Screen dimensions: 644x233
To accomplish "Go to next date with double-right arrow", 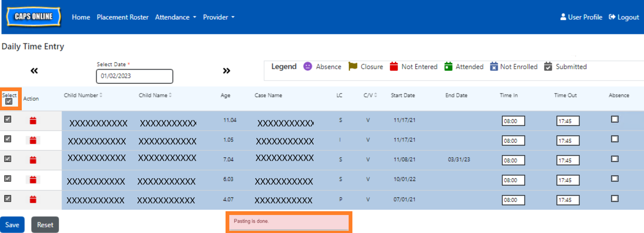I will pos(226,71).
